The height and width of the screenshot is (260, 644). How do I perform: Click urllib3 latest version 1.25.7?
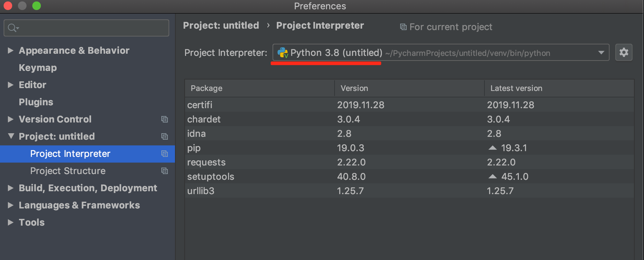click(500, 191)
